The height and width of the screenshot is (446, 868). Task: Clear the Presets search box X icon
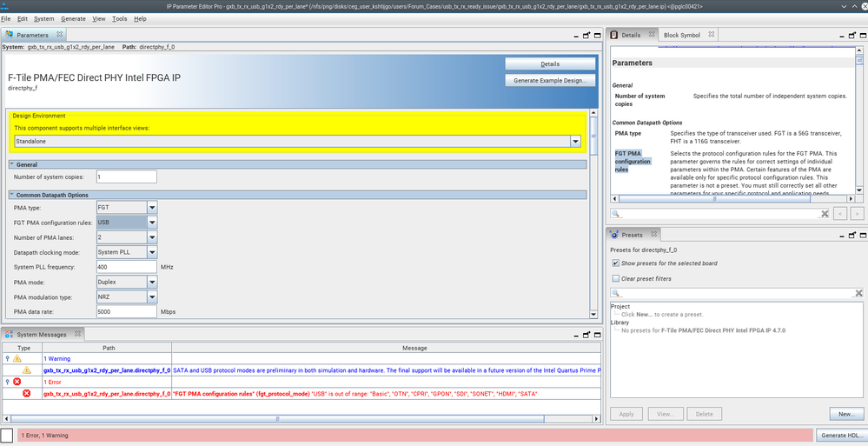coord(858,294)
